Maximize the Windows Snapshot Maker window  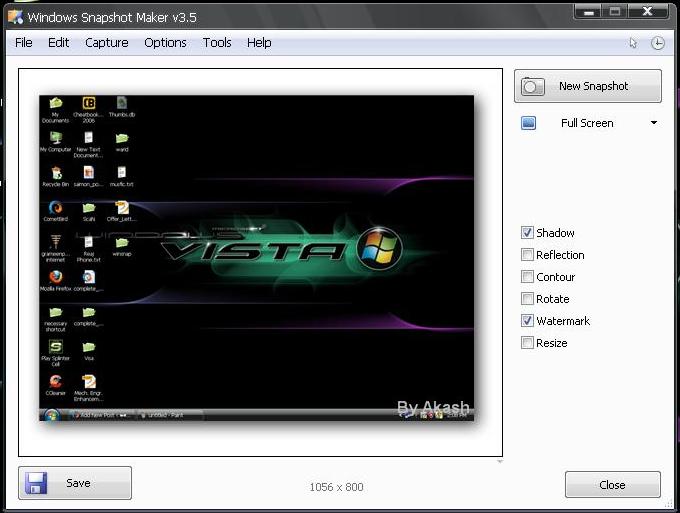pos(615,12)
